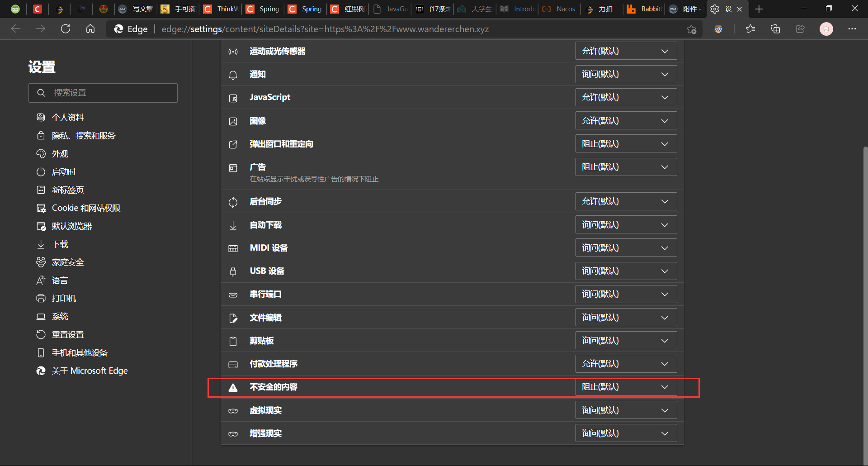Click the image permission icon
This screenshot has height=466, width=868.
[x=233, y=121]
